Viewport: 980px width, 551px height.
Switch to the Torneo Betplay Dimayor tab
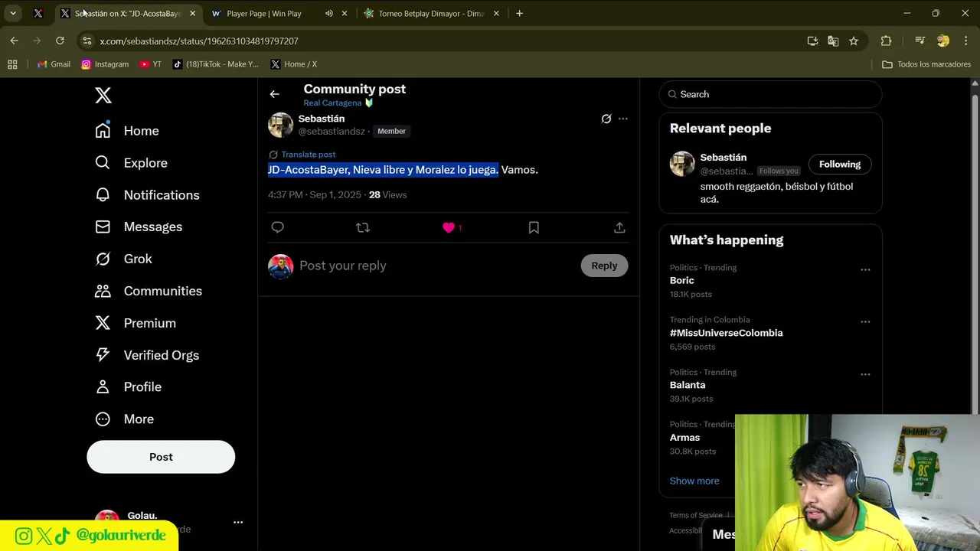(431, 13)
